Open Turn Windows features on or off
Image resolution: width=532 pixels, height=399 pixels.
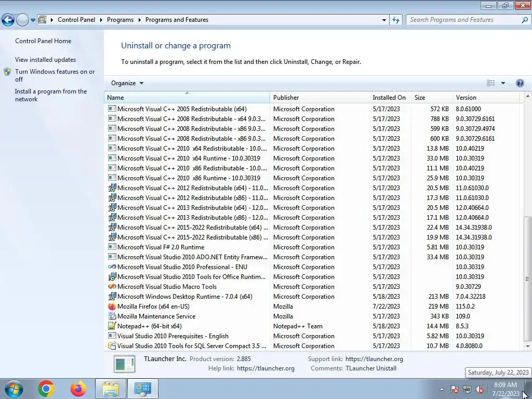coord(55,75)
